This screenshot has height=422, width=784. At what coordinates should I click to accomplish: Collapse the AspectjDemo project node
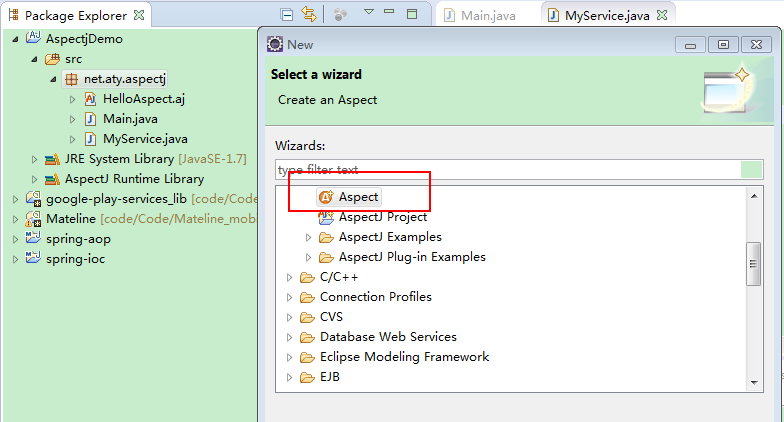coord(16,39)
